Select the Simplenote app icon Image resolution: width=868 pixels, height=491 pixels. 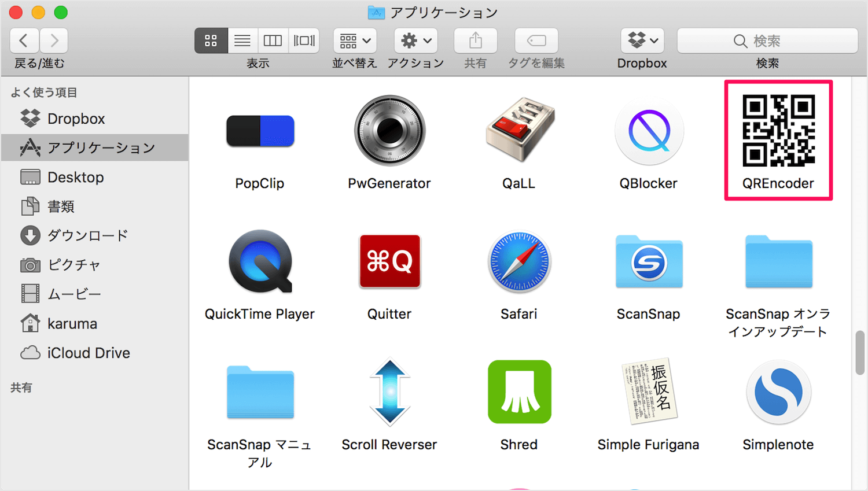tap(778, 392)
